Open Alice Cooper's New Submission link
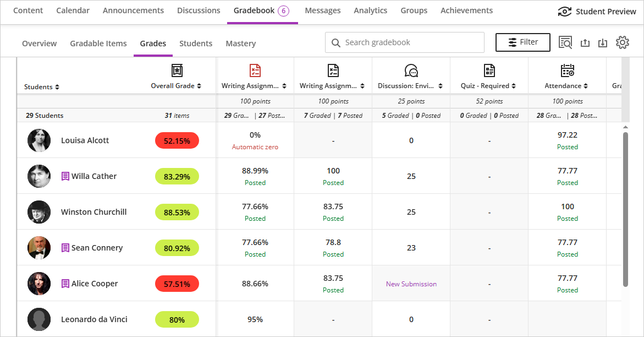The image size is (644, 337). coord(411,284)
